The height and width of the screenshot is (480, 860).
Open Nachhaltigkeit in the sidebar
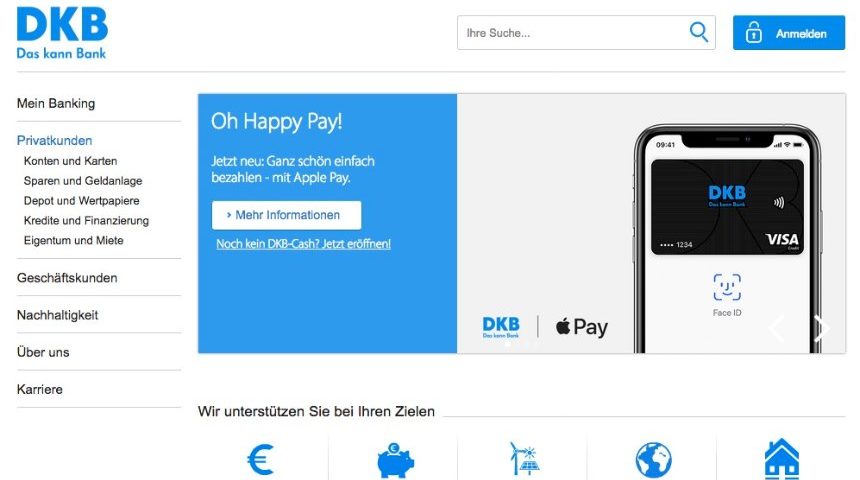tap(58, 315)
